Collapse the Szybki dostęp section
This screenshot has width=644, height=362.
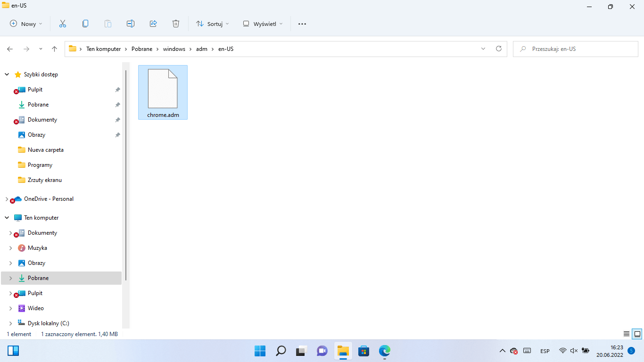[x=7, y=74]
